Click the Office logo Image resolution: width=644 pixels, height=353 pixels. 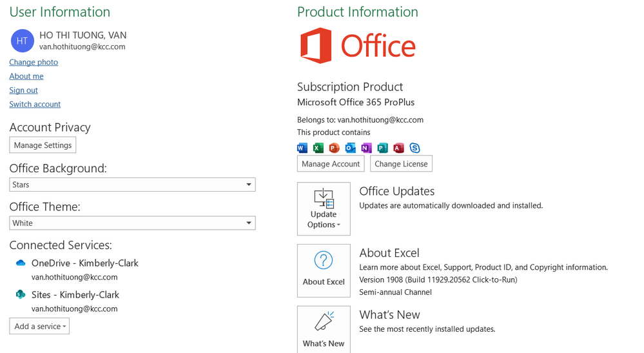(x=358, y=46)
